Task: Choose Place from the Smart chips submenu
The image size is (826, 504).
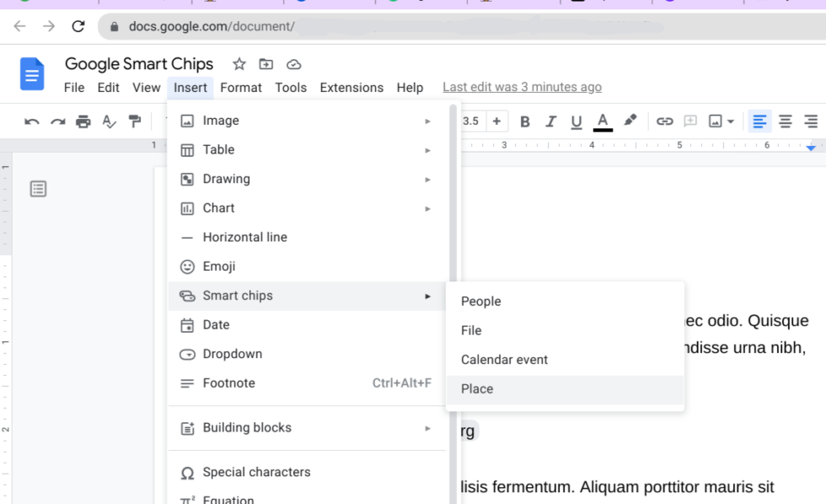Action: 477,389
